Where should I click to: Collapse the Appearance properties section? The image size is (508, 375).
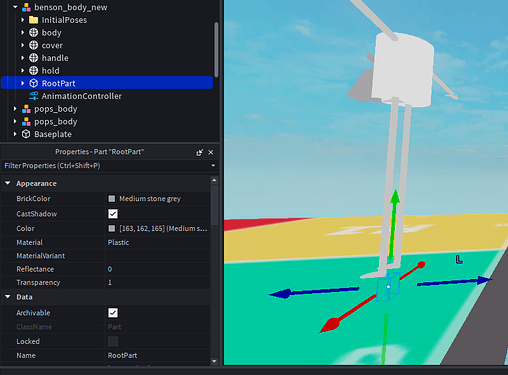tap(8, 183)
